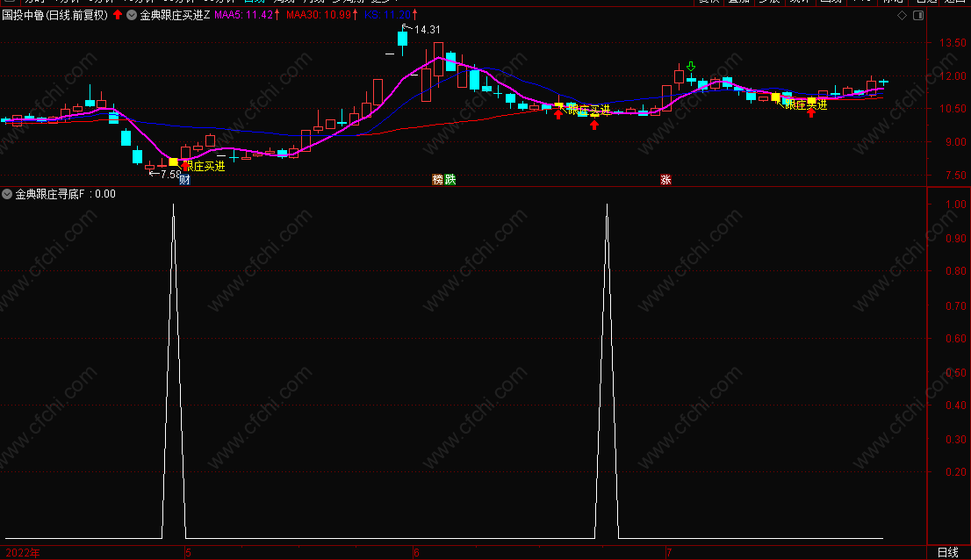Screen dimensions: 971x560
Task: Click the 13.50 price axis label
Action: 953,43
